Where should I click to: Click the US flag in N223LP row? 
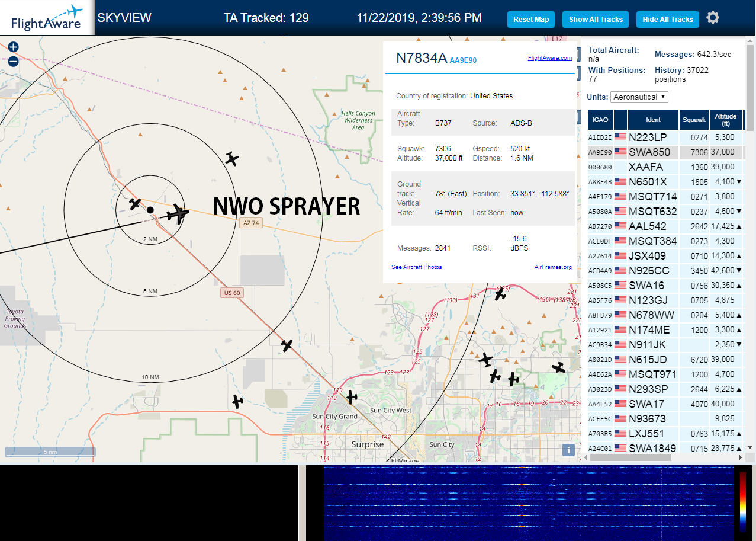620,137
